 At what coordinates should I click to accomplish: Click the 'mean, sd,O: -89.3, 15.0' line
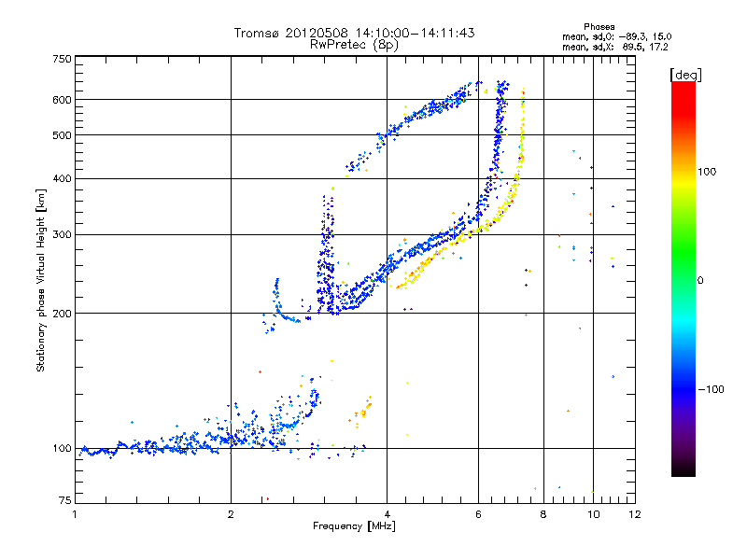(617, 36)
